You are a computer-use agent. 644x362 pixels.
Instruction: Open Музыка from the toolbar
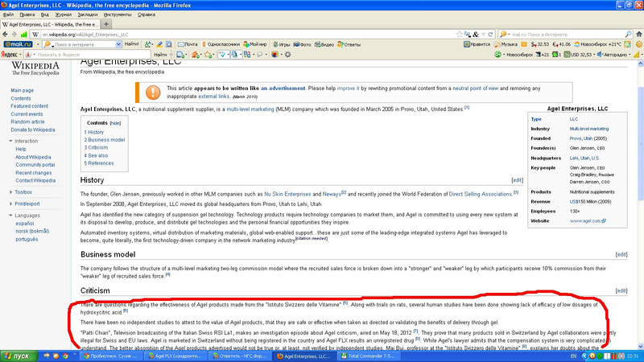click(506, 44)
